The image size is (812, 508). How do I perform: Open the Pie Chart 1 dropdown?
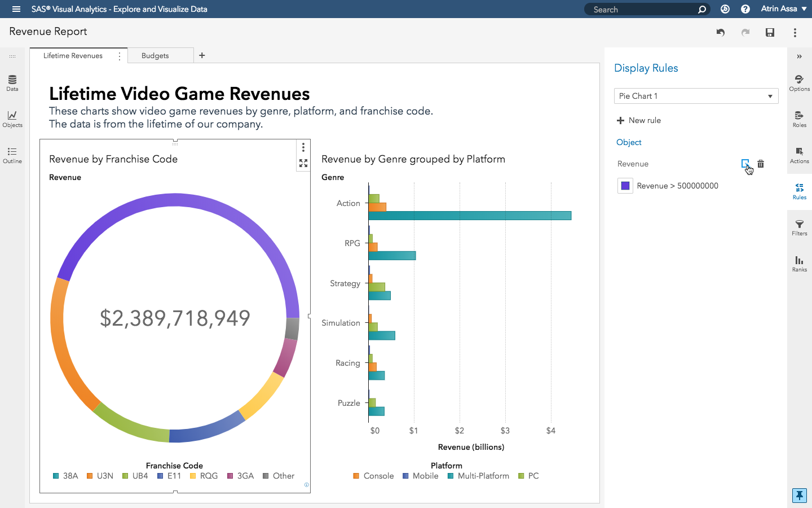pyautogui.click(x=696, y=96)
